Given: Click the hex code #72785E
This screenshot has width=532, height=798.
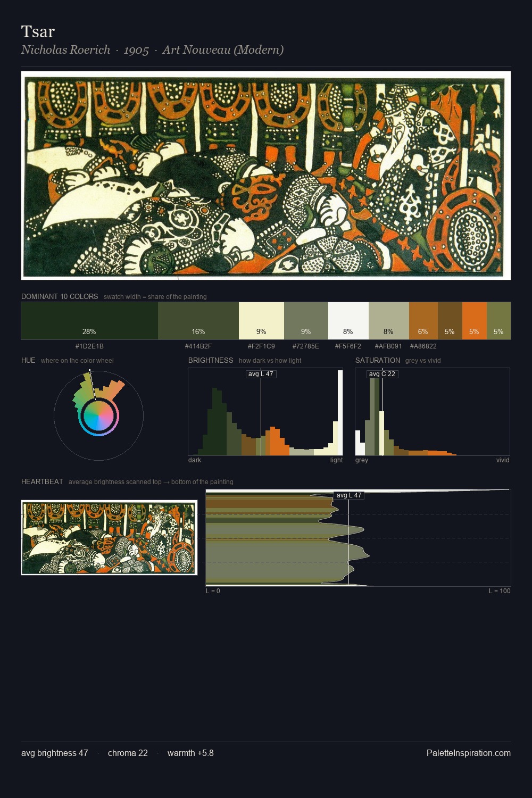Looking at the screenshot, I should tap(306, 346).
